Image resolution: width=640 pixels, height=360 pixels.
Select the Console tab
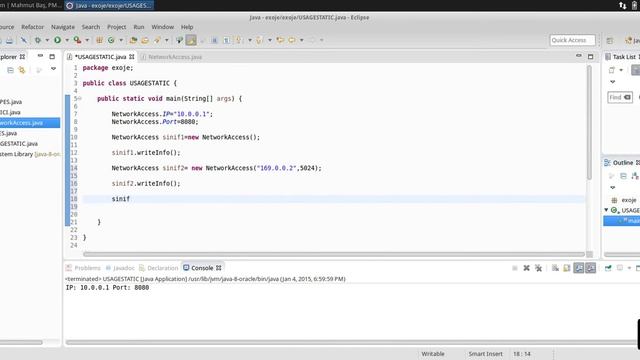tap(202, 268)
